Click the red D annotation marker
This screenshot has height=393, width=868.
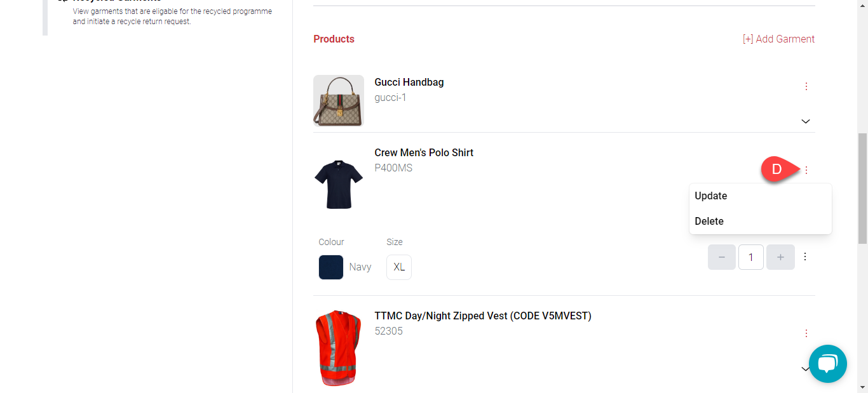point(776,170)
